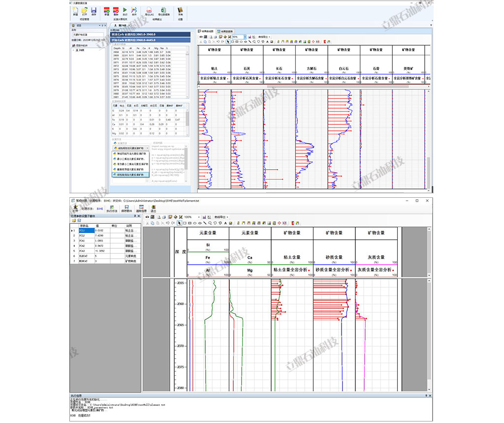Select pointer tool in bottom window drawing toolbar
The image size is (504, 423).
pyautogui.click(x=179, y=223)
